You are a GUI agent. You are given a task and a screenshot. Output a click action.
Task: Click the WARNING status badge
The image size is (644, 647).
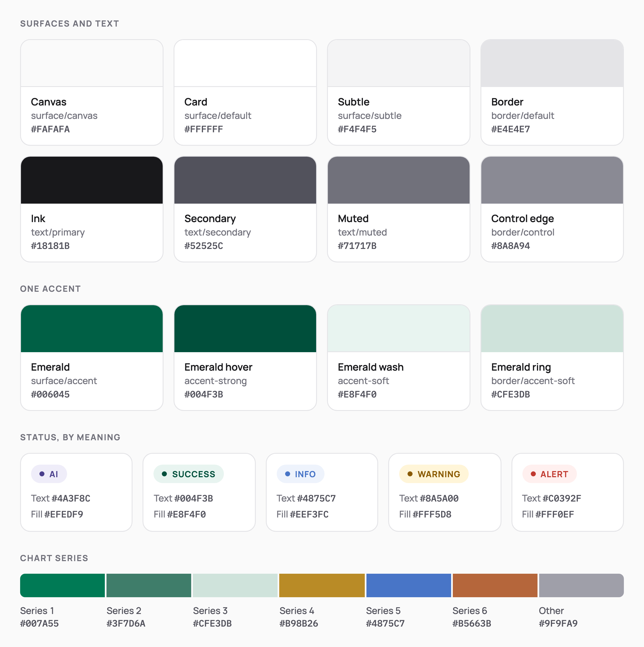[x=434, y=474]
